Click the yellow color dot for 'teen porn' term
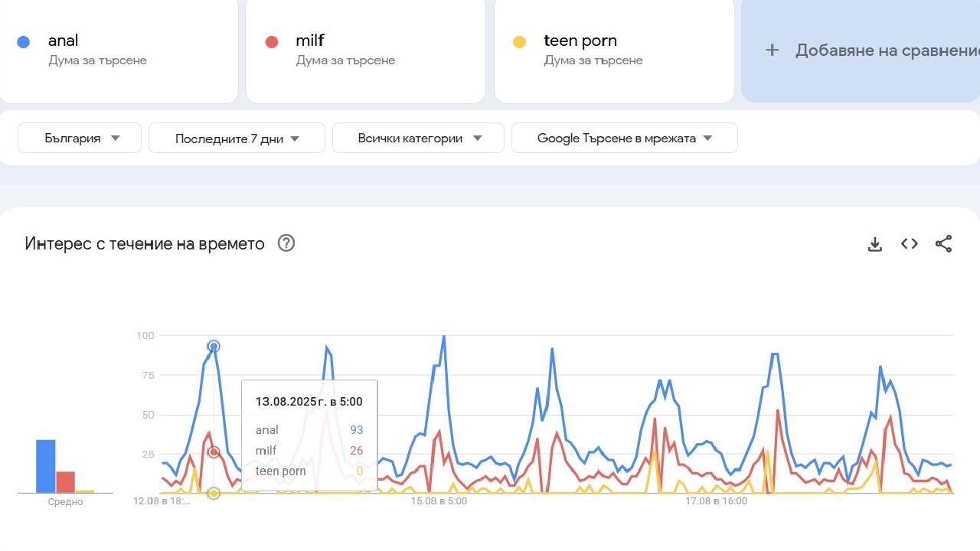Image resolution: width=980 pixels, height=551 pixels. click(x=519, y=41)
